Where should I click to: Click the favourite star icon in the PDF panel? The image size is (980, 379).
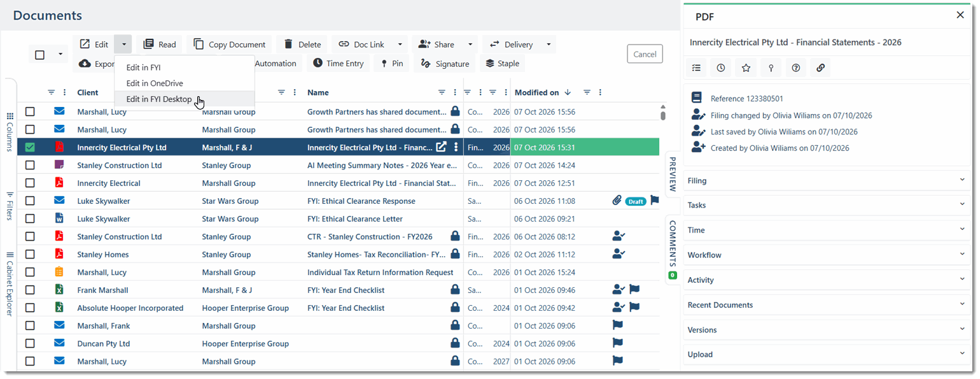(746, 68)
